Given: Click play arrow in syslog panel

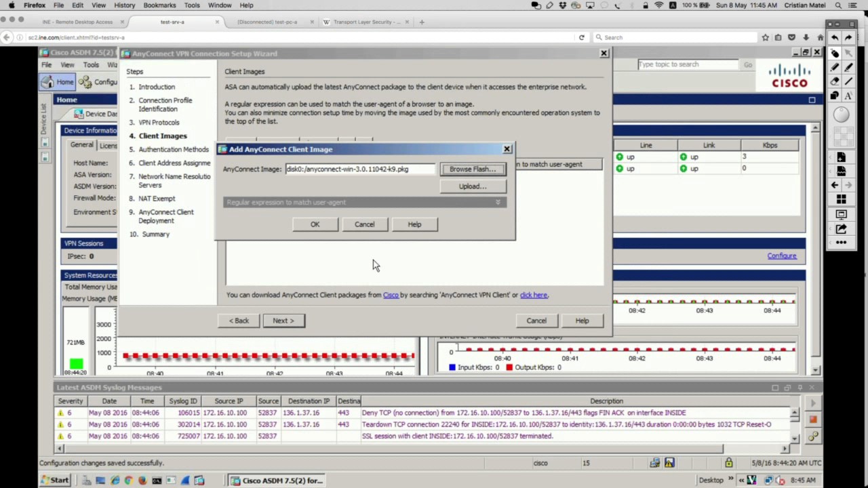Looking at the screenshot, I should (813, 404).
